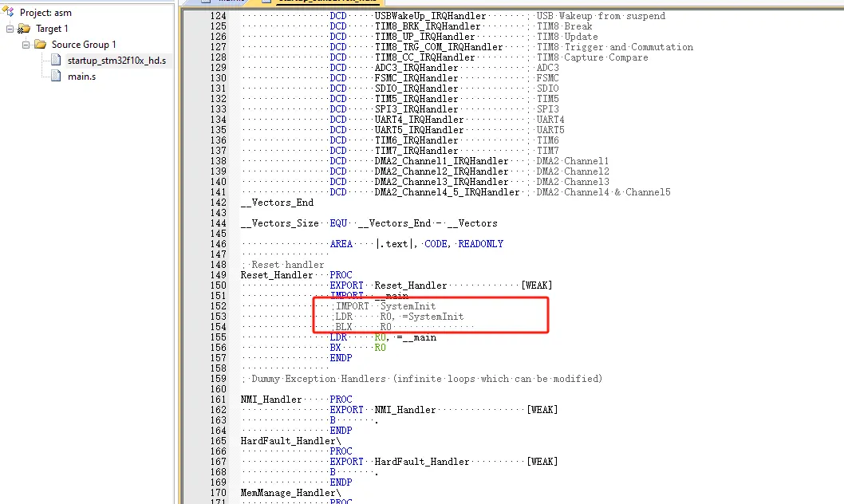
Task: Click the TIM5_IRQHandler entry
Action: click(x=416, y=99)
